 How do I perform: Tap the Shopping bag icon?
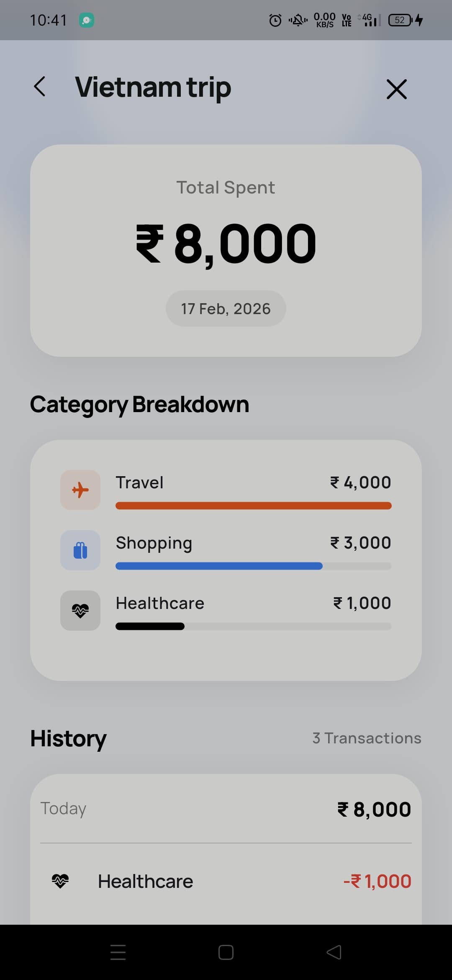[x=80, y=550]
